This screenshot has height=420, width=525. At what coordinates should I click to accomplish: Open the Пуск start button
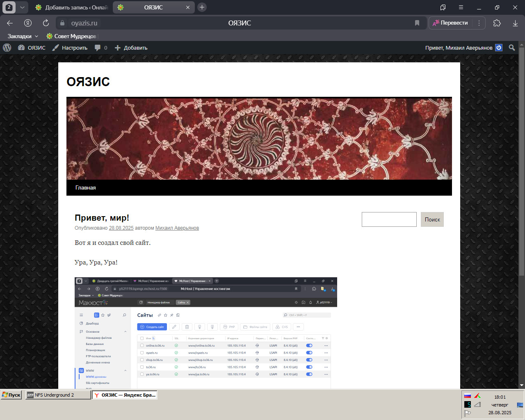pyautogui.click(x=11, y=395)
